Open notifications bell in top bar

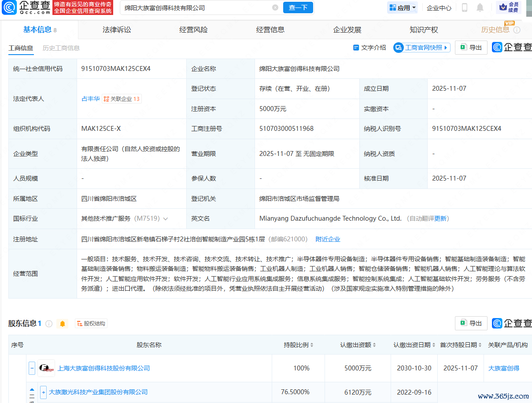[x=480, y=7]
